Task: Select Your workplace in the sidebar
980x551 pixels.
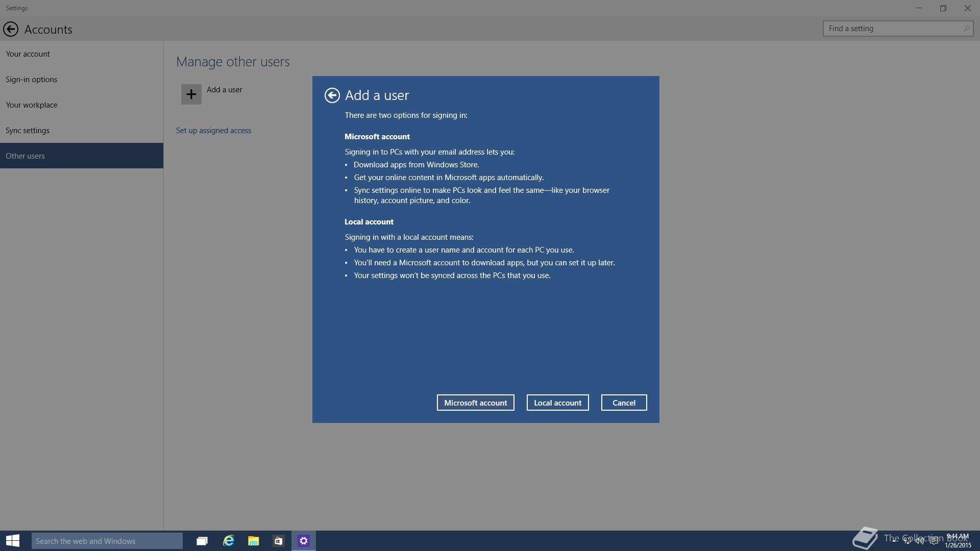Action: tap(82, 105)
